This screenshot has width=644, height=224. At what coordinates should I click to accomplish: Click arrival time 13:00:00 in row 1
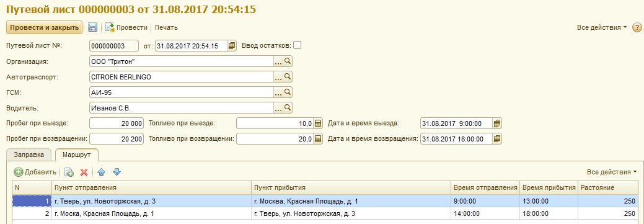point(549,202)
